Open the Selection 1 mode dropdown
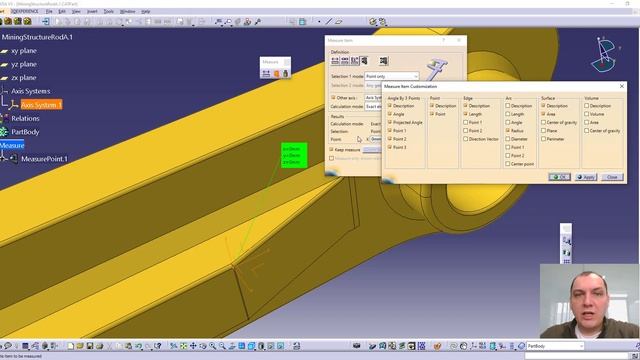 [x=392, y=76]
